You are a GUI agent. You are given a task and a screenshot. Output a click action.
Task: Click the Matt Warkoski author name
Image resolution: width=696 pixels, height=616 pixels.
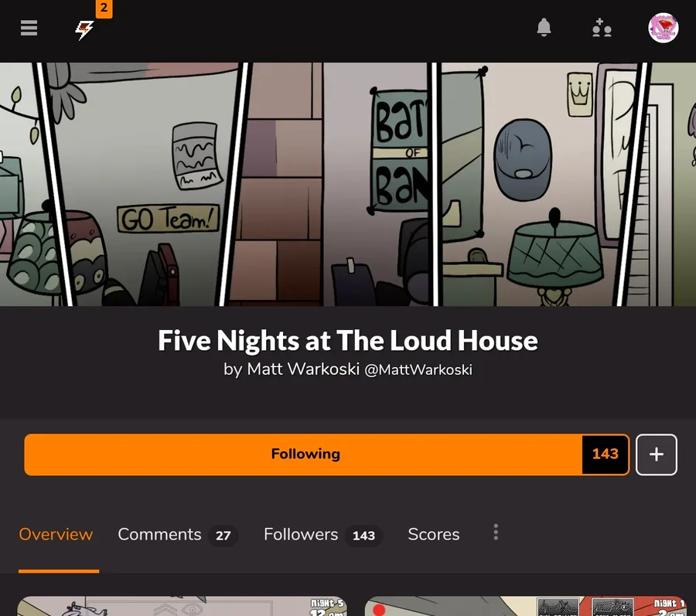[302, 369]
